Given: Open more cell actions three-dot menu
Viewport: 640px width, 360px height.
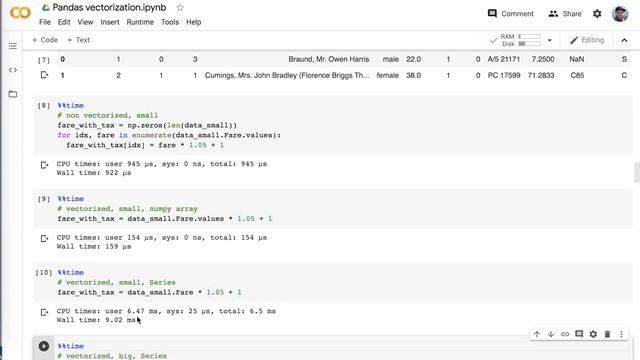Looking at the screenshot, I should point(621,334).
